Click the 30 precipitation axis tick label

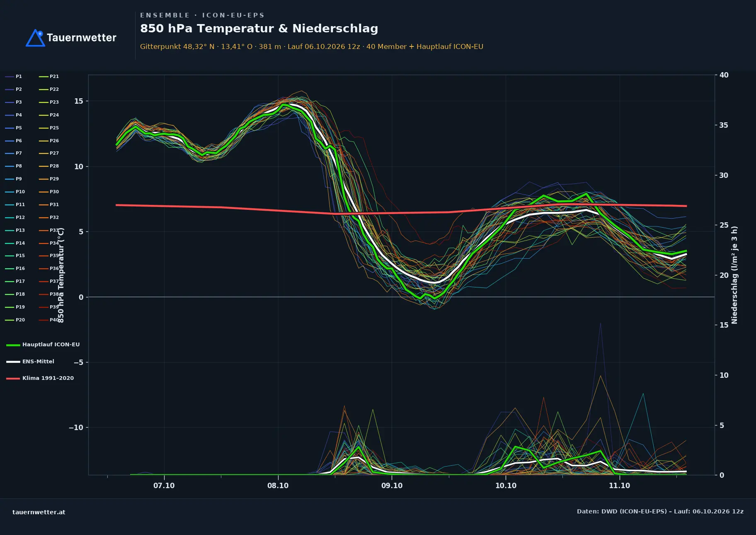tap(724, 175)
